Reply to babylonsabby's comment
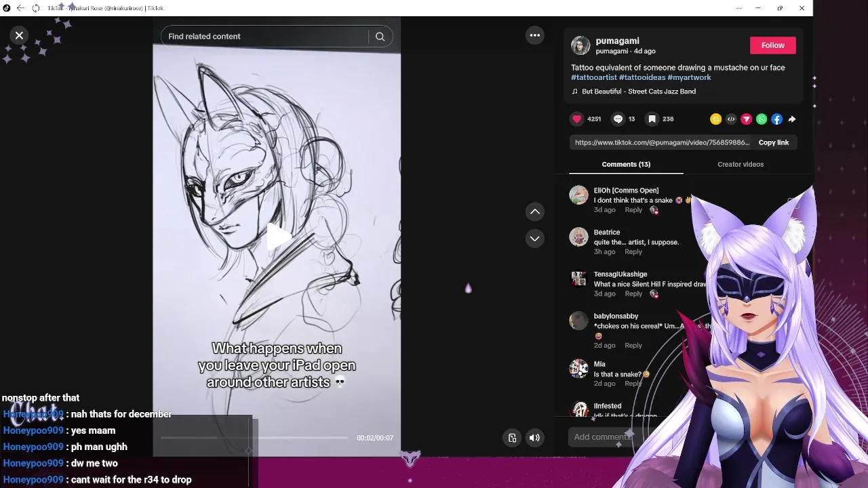Image resolution: width=868 pixels, height=488 pixels. [633, 346]
